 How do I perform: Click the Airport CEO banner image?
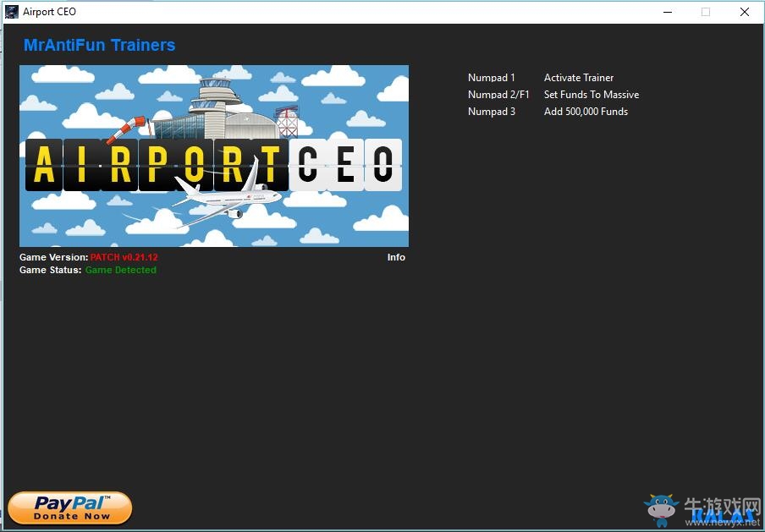(x=214, y=156)
